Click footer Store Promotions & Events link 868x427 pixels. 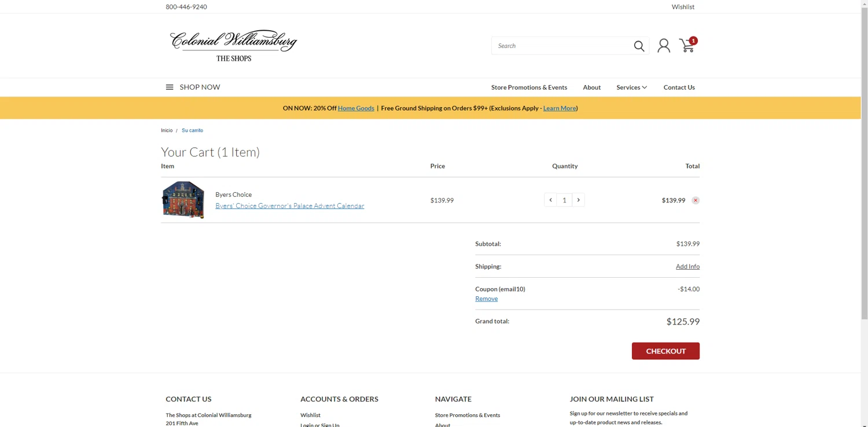tap(468, 415)
